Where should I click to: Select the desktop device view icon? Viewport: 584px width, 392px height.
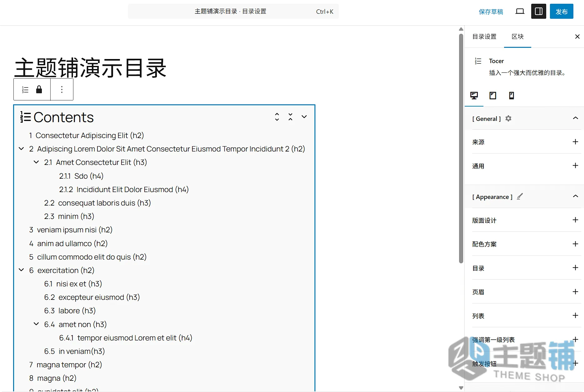(x=474, y=96)
